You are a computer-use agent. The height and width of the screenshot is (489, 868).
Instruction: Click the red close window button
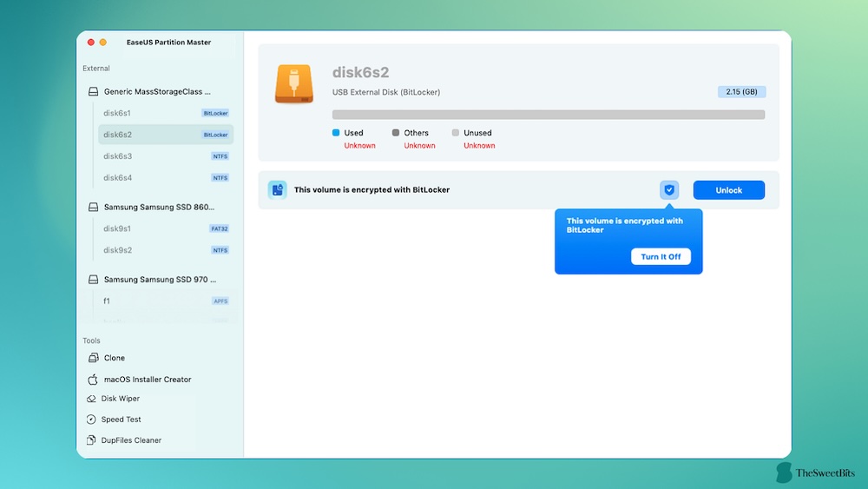91,42
